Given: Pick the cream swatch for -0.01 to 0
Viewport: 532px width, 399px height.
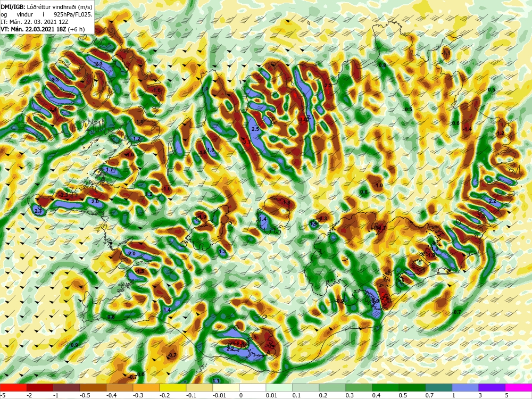Looking at the screenshot, I should [226, 388].
